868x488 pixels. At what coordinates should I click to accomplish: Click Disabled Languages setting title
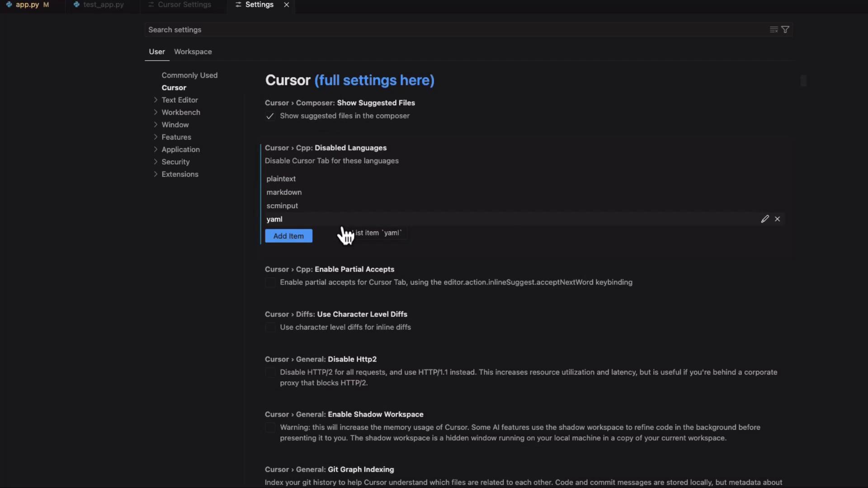[350, 148]
